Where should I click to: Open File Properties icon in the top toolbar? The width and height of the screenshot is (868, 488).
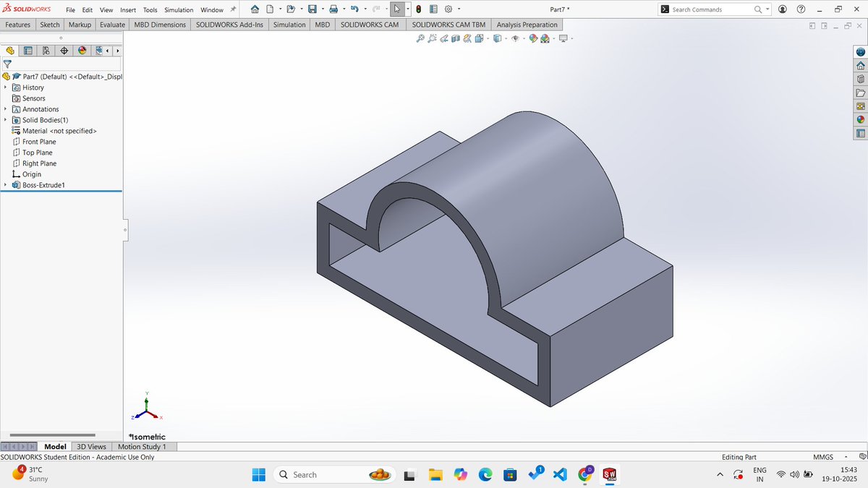coord(433,9)
